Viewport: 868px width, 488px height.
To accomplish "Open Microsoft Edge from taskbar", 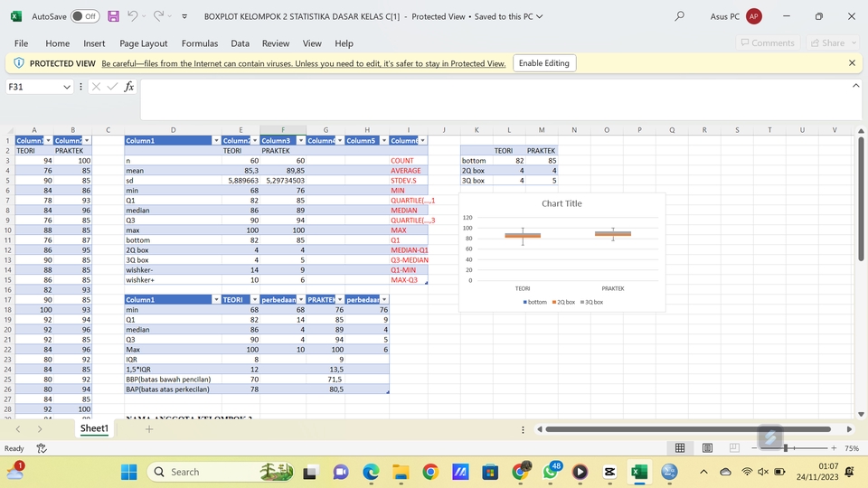I will (371, 472).
